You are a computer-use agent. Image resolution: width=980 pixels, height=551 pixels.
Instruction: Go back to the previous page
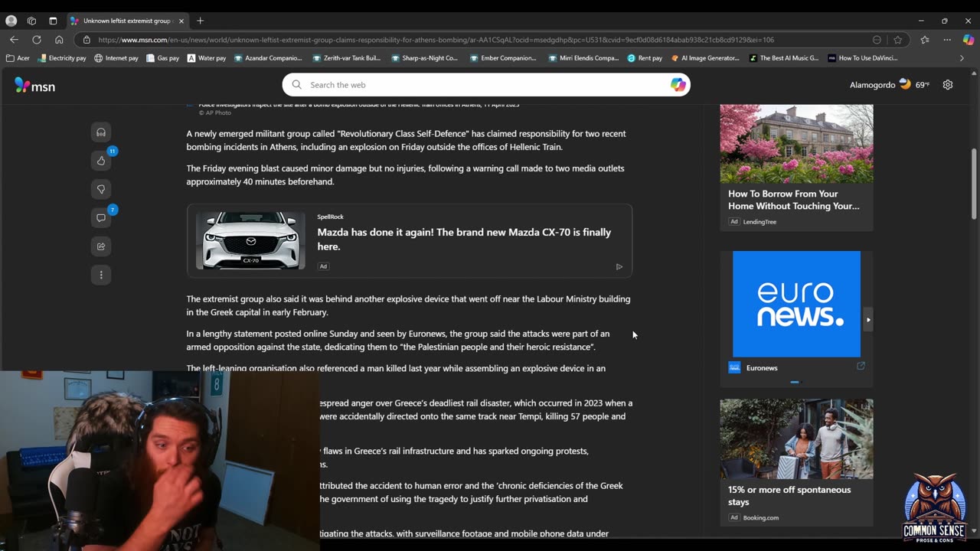tap(14, 40)
